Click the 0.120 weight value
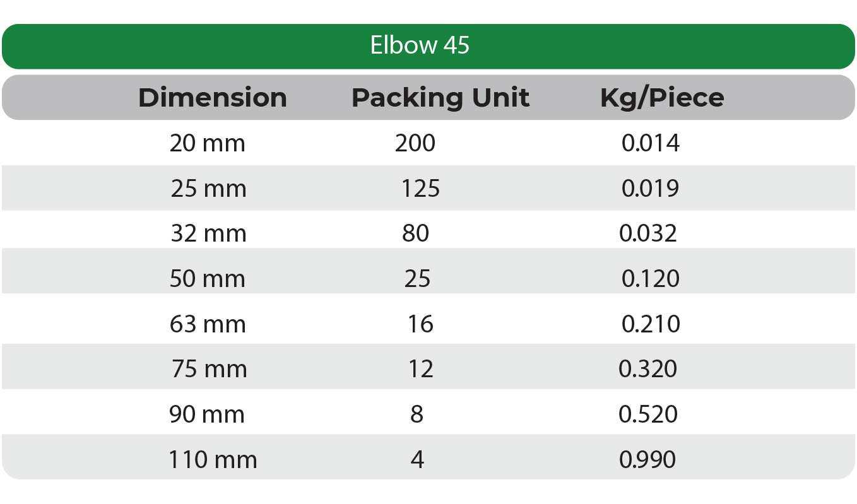This screenshot has width=857, height=504. tap(651, 279)
